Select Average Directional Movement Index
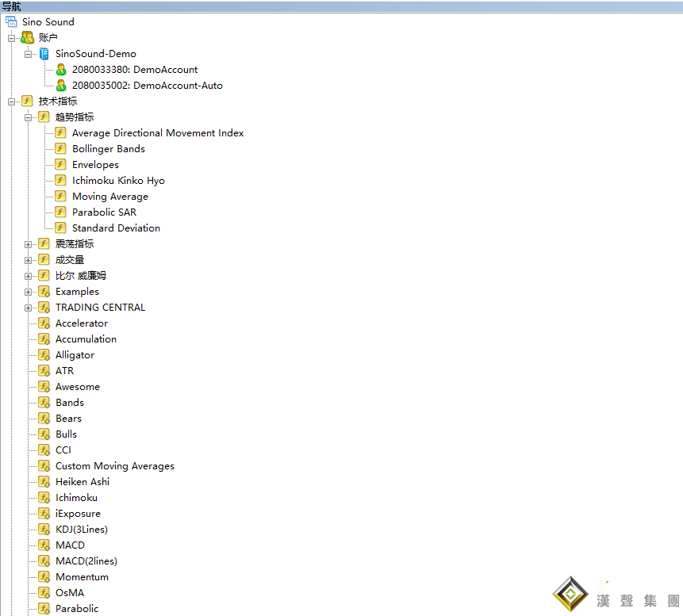 pos(158,133)
